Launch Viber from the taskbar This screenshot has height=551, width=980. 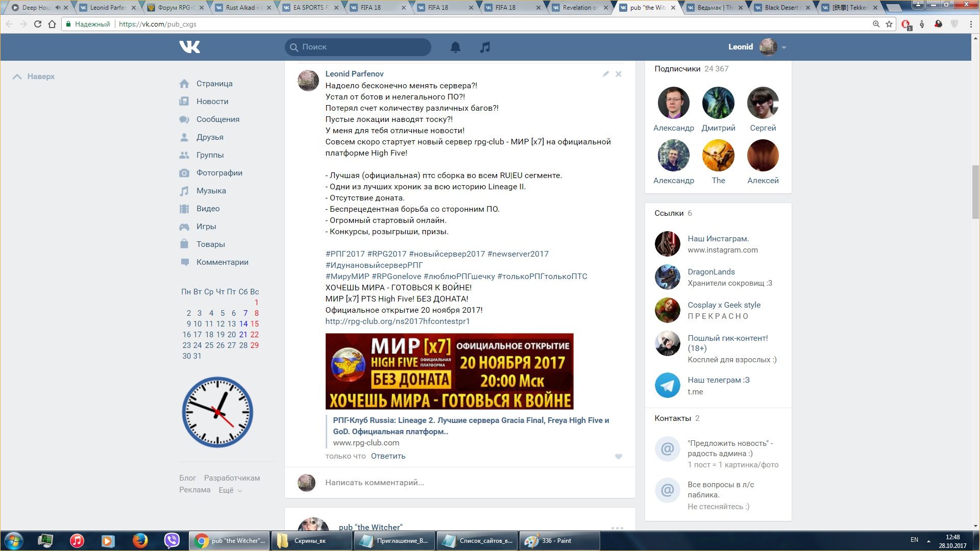[172, 540]
